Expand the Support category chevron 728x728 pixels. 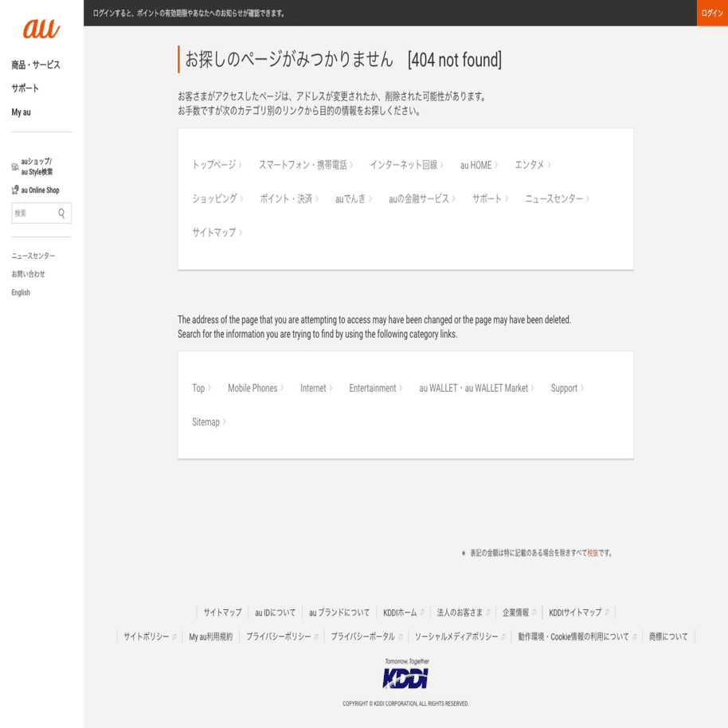pos(584,388)
